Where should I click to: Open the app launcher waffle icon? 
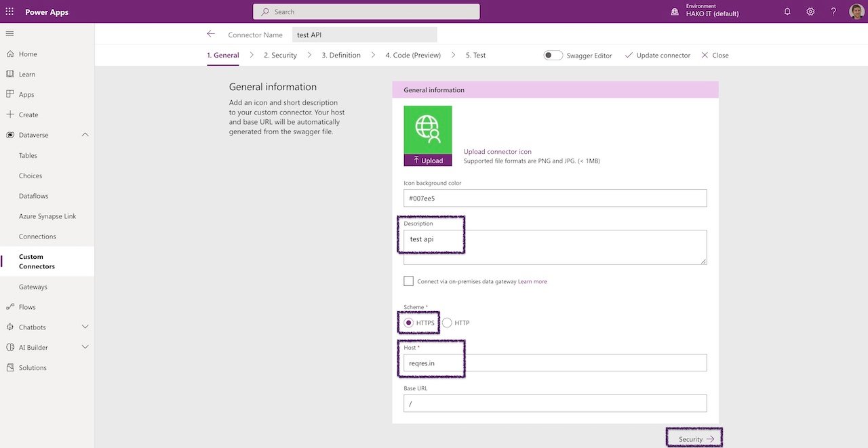point(9,12)
